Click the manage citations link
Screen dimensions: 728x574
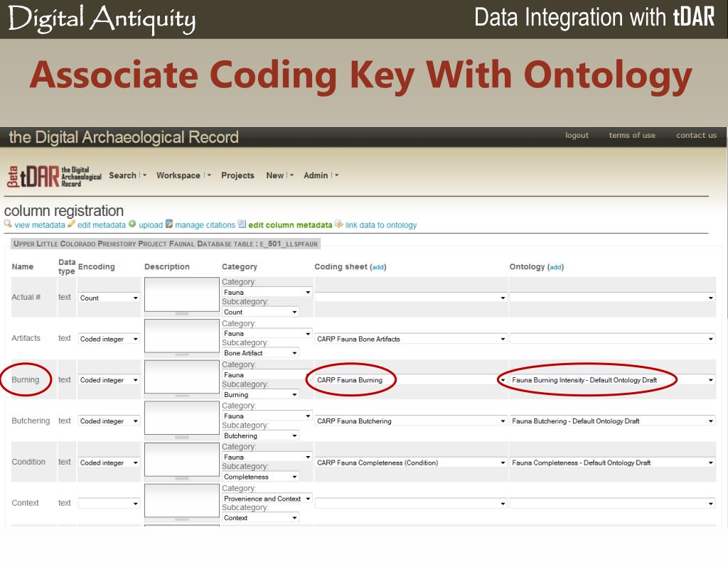[x=205, y=225]
